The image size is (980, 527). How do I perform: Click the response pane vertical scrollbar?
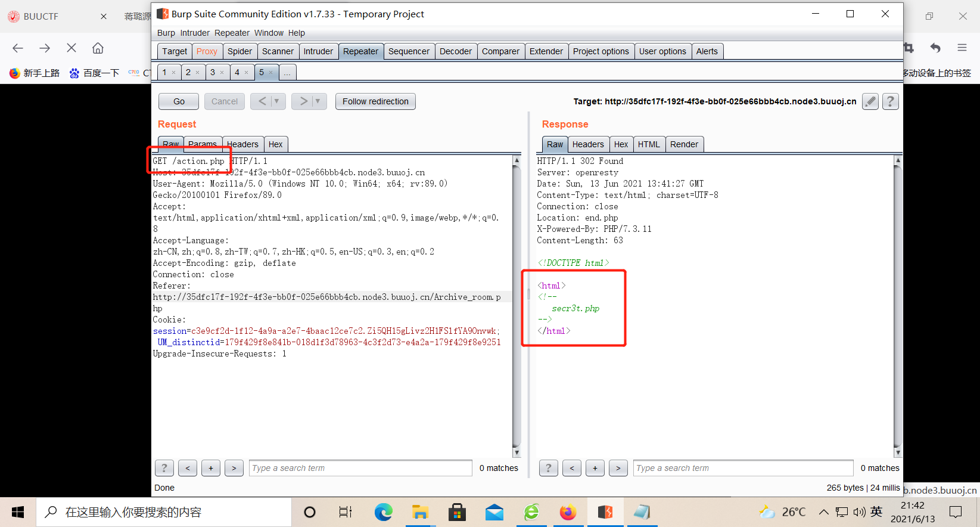point(898,306)
